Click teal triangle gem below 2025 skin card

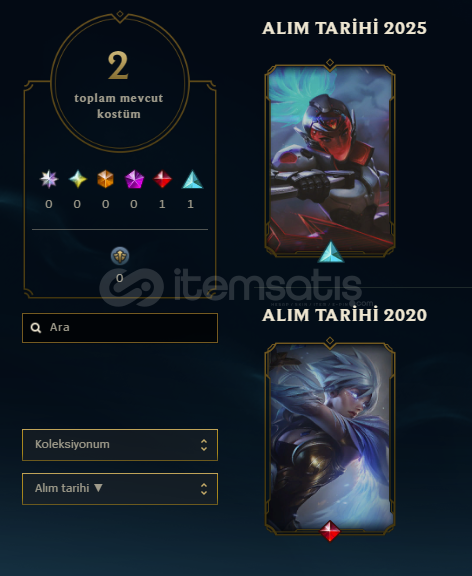coord(331,252)
